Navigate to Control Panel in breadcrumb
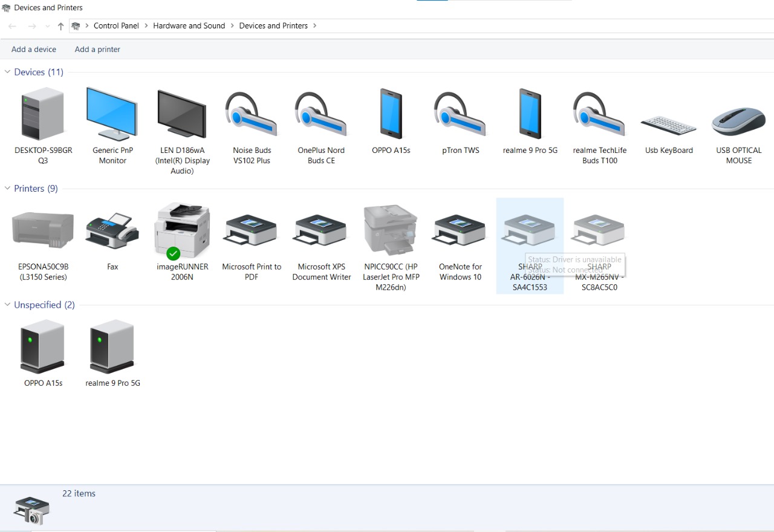The height and width of the screenshot is (532, 774). (116, 26)
